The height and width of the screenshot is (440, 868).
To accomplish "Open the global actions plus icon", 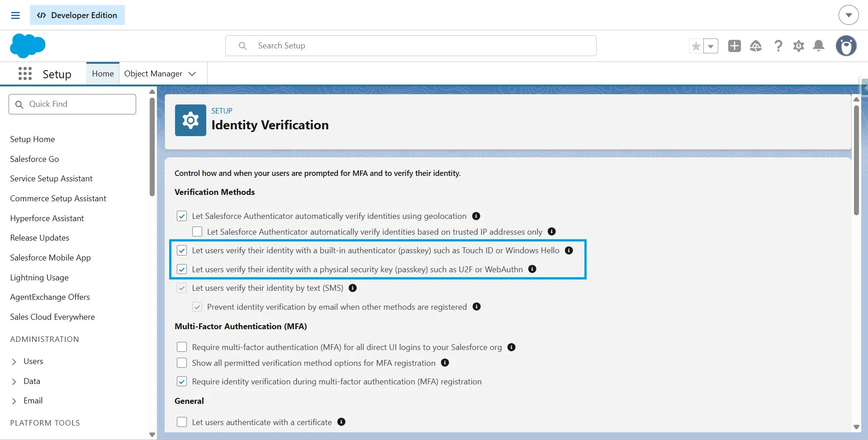I will click(x=735, y=46).
